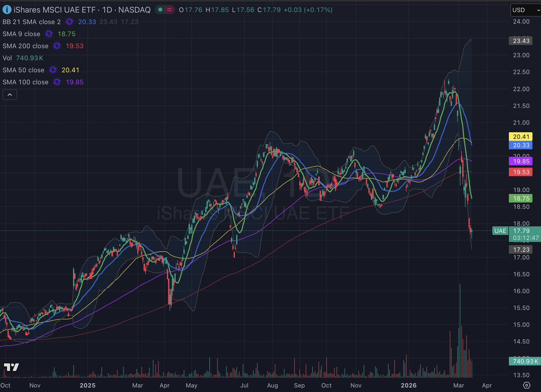This screenshot has height=392, width=541.
Task: Click the Sep label on the time axis
Action: 299,385
